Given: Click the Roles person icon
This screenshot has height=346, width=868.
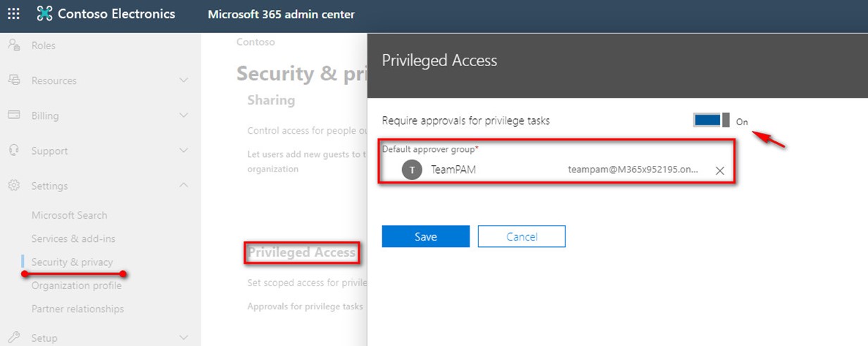Looking at the screenshot, I should coord(13,45).
